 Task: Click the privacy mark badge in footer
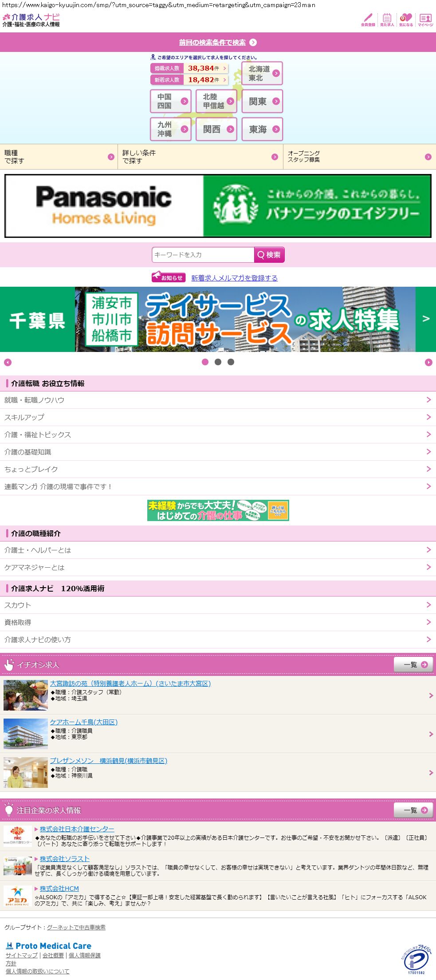coord(416,960)
